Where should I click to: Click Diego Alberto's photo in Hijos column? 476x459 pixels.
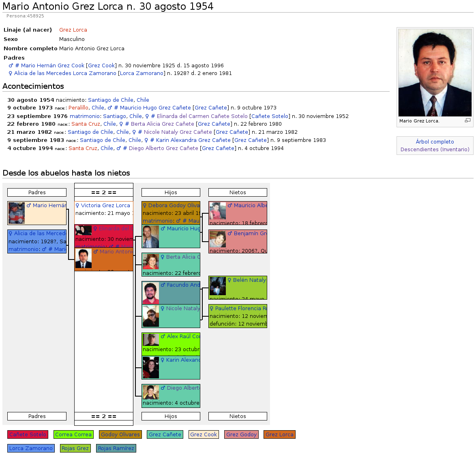[x=150, y=392]
